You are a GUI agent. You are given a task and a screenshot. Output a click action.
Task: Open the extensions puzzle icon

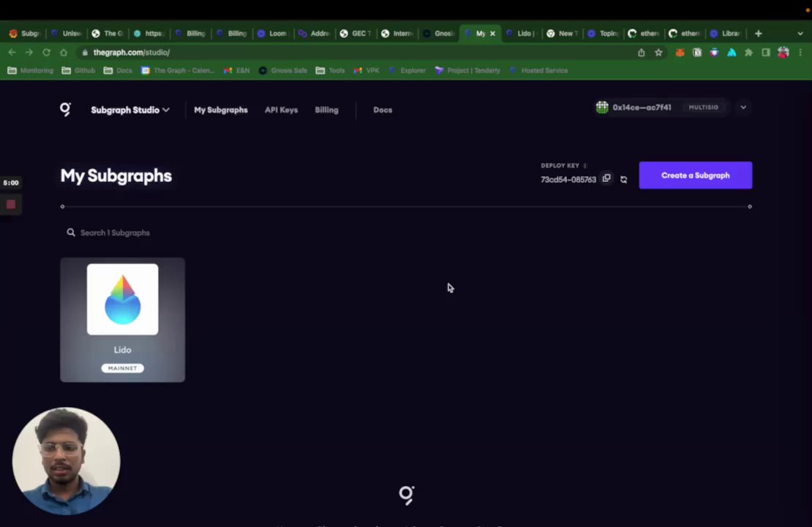(749, 53)
